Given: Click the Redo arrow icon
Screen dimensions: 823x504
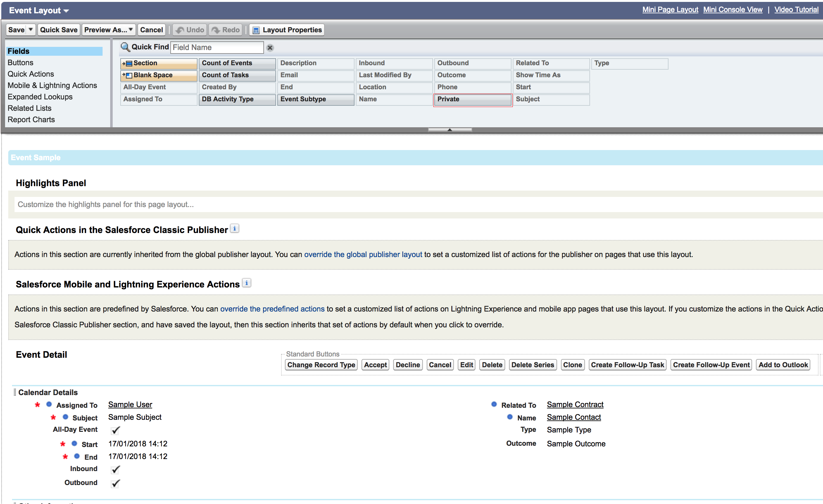Looking at the screenshot, I should [x=216, y=30].
